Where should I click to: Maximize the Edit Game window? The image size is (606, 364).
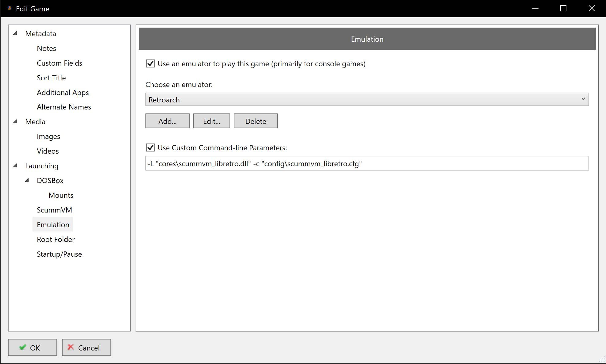pos(563,9)
